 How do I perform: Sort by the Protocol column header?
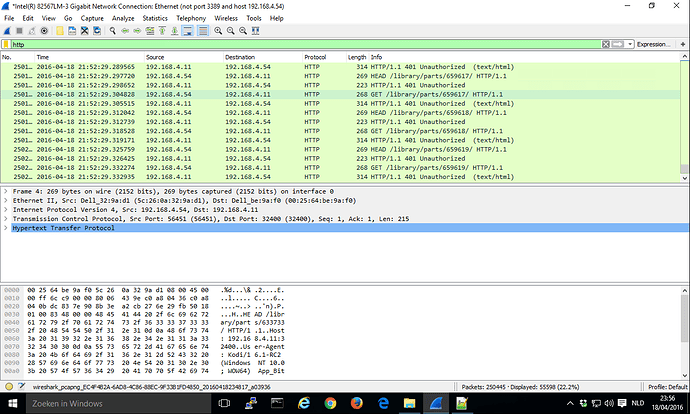[x=324, y=57]
